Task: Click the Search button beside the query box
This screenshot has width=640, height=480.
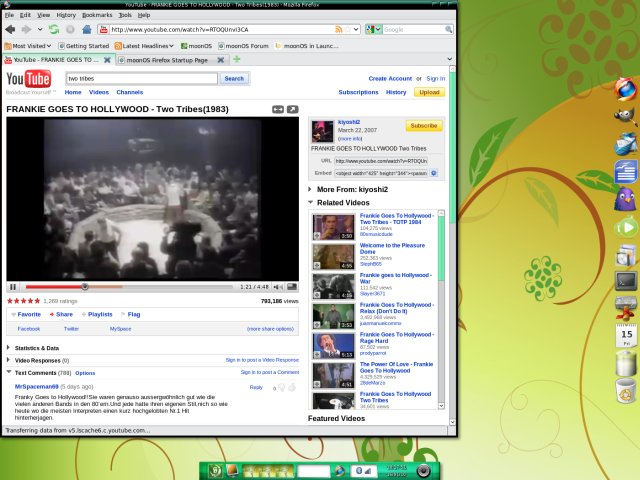Action: [233, 78]
